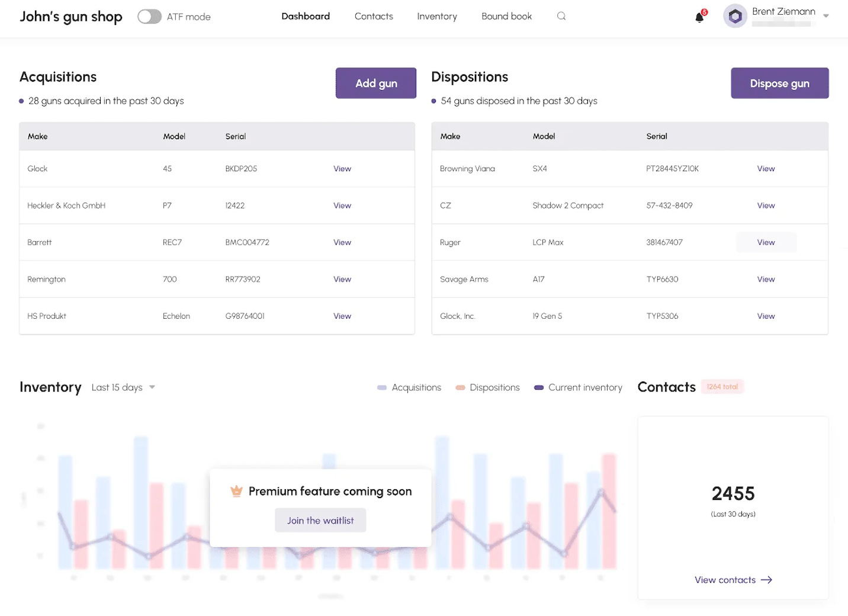View the Glock 45 acquisition record
The height and width of the screenshot is (616, 848).
[342, 168]
